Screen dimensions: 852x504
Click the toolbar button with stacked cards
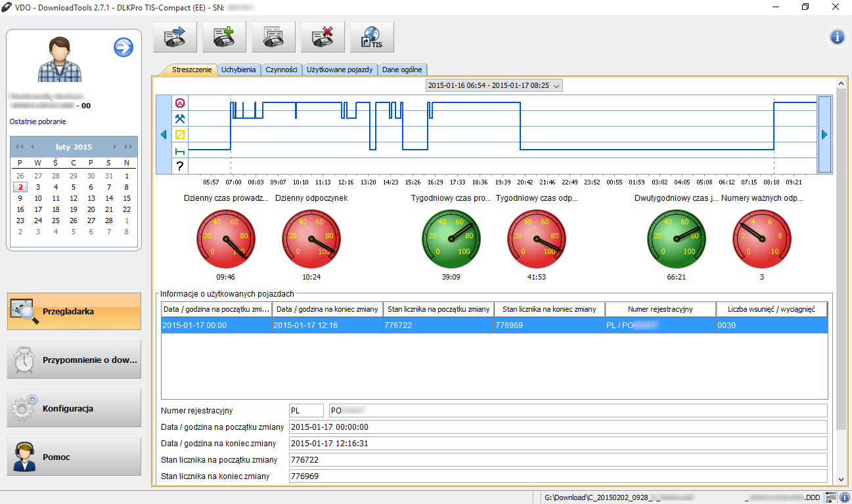(x=273, y=37)
